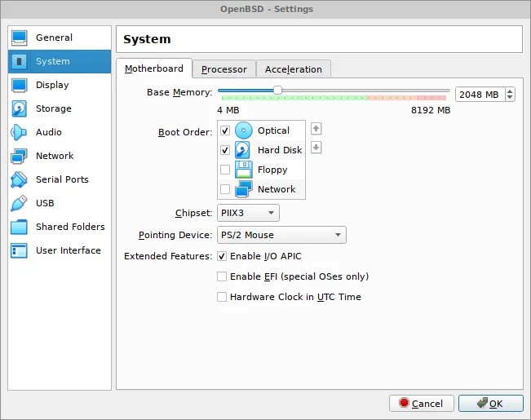Open Audio settings speaker icon

[20, 132]
